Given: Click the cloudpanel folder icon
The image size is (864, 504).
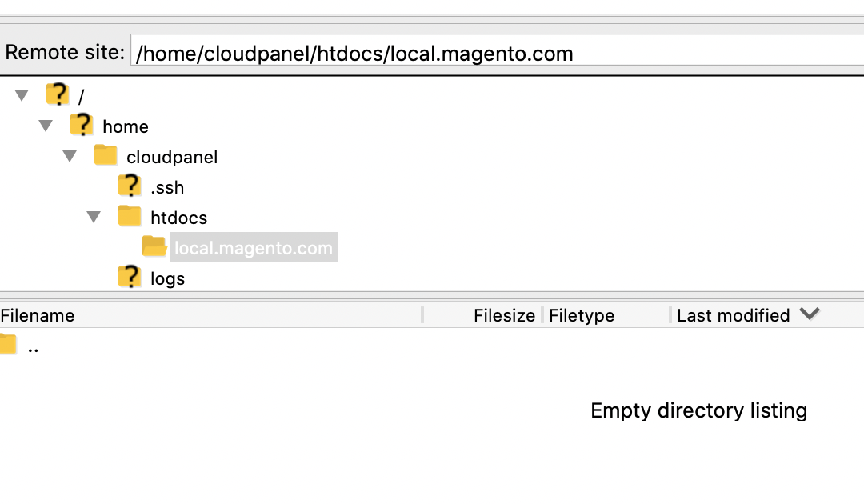Looking at the screenshot, I should pos(106,156).
